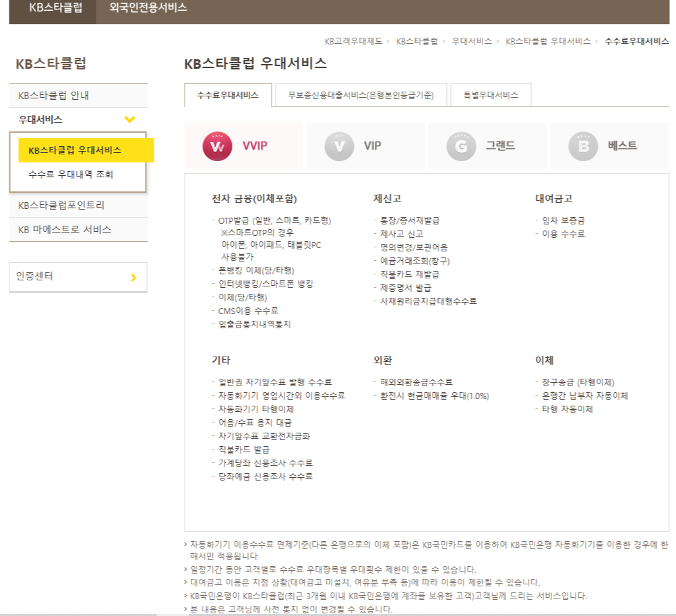Click 가계당좌 신용조사 수수료 item
676x616 pixels.
tap(265, 463)
